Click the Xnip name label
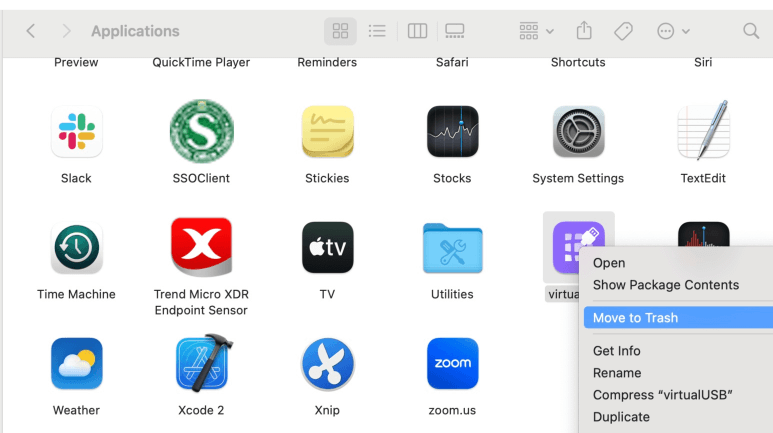This screenshot has height=433, width=773. coord(327,410)
